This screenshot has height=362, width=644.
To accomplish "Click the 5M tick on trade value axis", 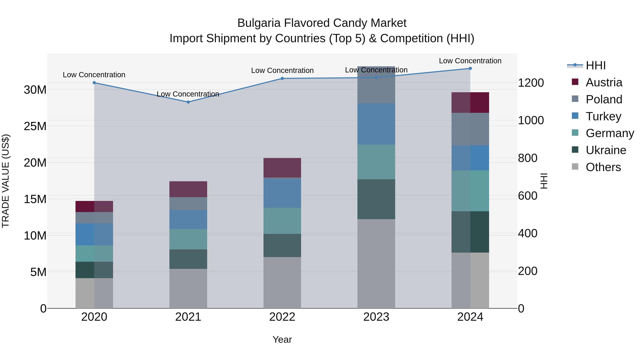I will pyautogui.click(x=38, y=272).
